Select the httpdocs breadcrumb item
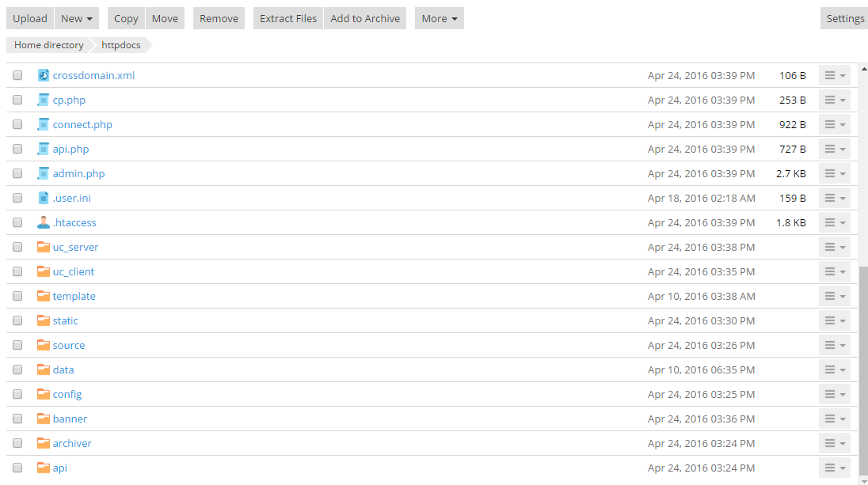This screenshot has width=868, height=485. pyautogui.click(x=121, y=45)
